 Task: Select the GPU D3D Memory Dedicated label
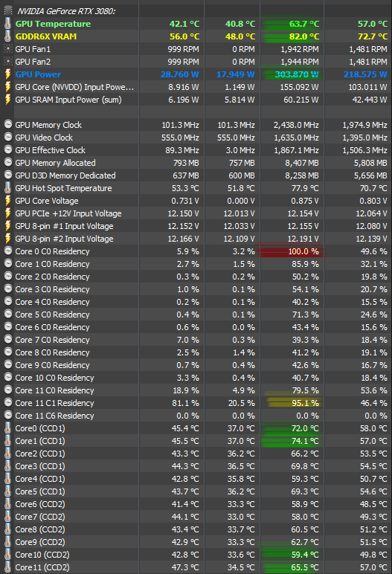[65, 175]
